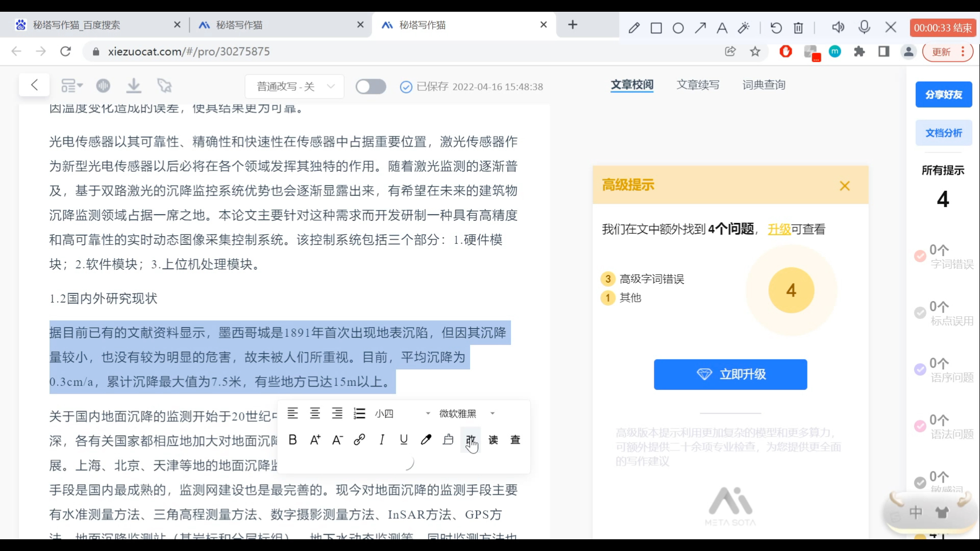Toggle the 语法问题 check circle
The image size is (980, 551).
[920, 426]
